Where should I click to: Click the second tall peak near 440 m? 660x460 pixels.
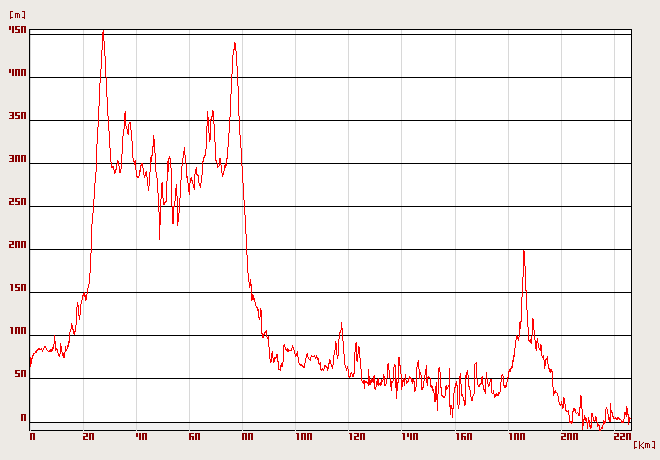click(x=234, y=44)
